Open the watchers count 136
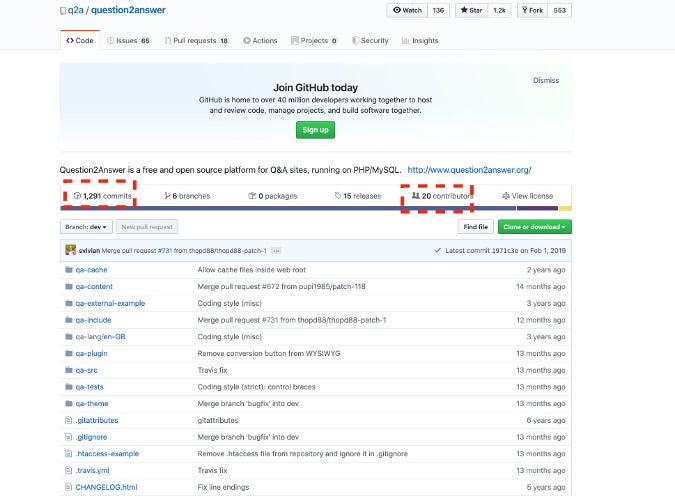The height and width of the screenshot is (496, 675). pos(438,10)
